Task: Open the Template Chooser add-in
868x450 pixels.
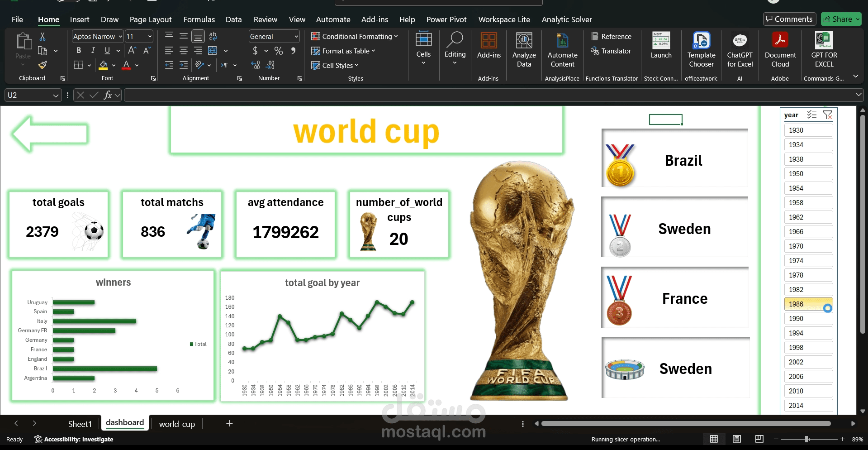Action: pyautogui.click(x=701, y=50)
